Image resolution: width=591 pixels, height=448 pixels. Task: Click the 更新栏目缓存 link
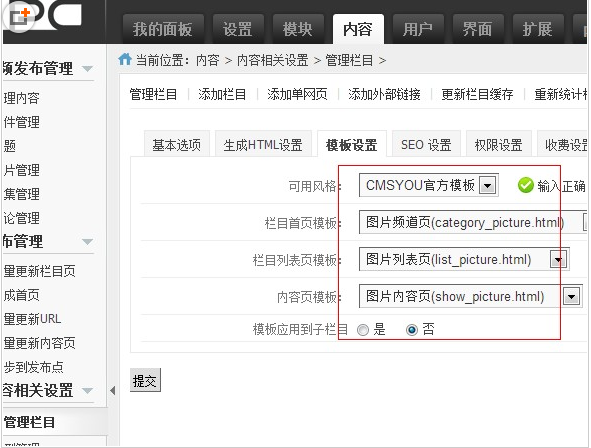(x=477, y=94)
